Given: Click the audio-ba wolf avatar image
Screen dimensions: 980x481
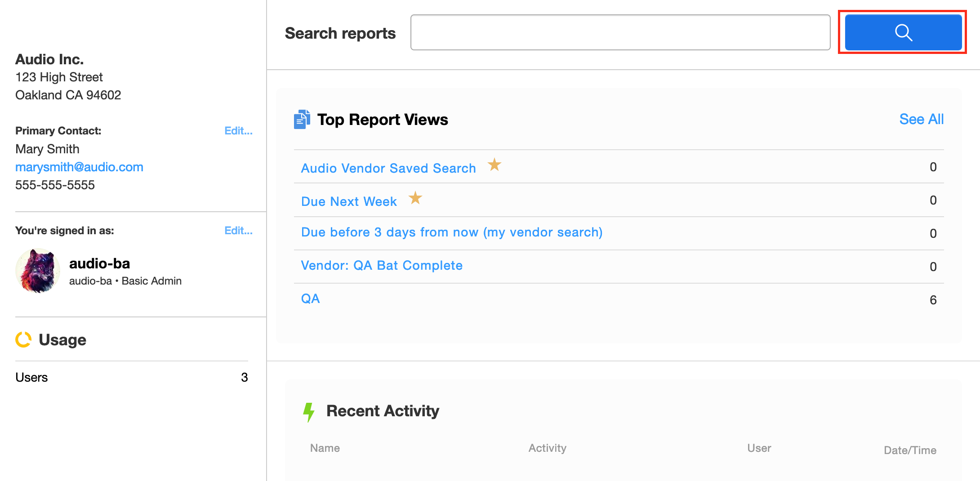Looking at the screenshot, I should 38,271.
